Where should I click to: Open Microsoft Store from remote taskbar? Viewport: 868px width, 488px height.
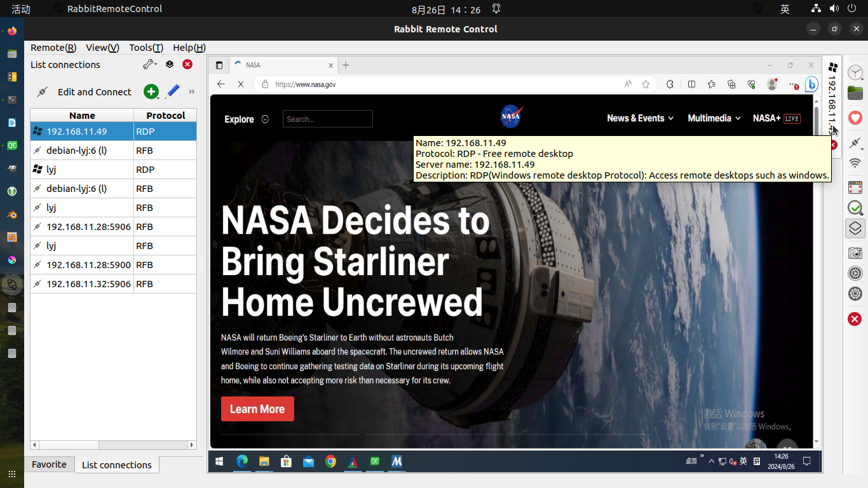coord(286,461)
